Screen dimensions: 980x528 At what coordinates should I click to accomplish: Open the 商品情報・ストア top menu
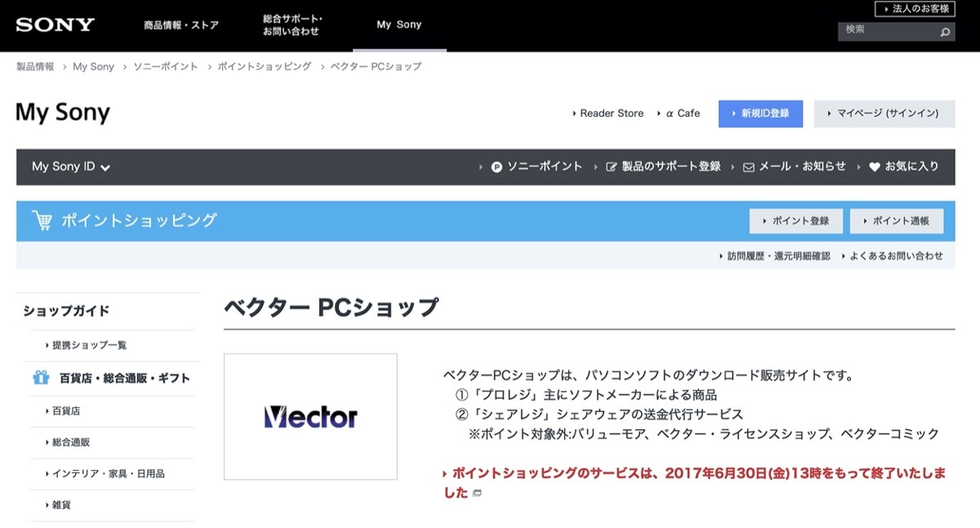click(x=181, y=25)
